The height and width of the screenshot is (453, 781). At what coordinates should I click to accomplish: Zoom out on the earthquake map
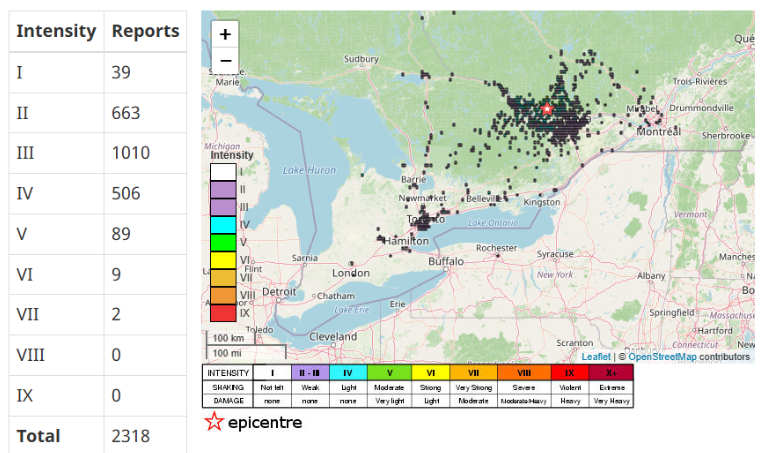pyautogui.click(x=225, y=60)
